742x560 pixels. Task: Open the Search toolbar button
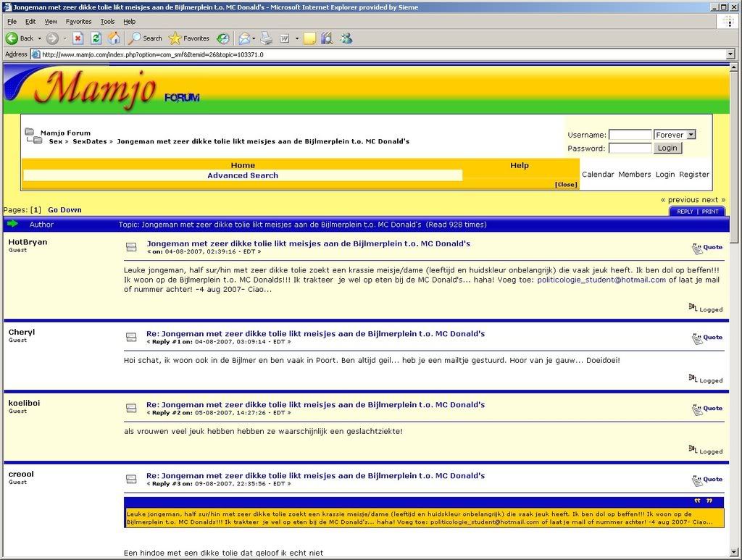pyautogui.click(x=146, y=38)
